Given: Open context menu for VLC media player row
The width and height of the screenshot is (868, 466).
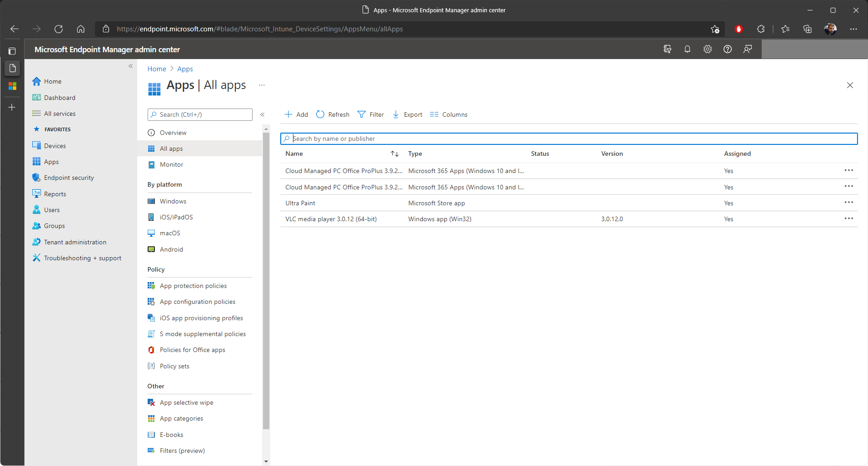Looking at the screenshot, I should pos(848,218).
